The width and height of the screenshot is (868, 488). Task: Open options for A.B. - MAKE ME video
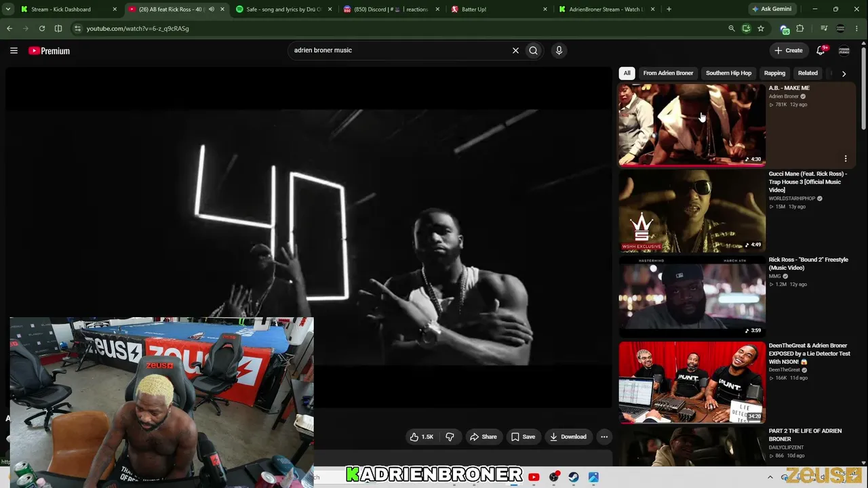click(846, 159)
